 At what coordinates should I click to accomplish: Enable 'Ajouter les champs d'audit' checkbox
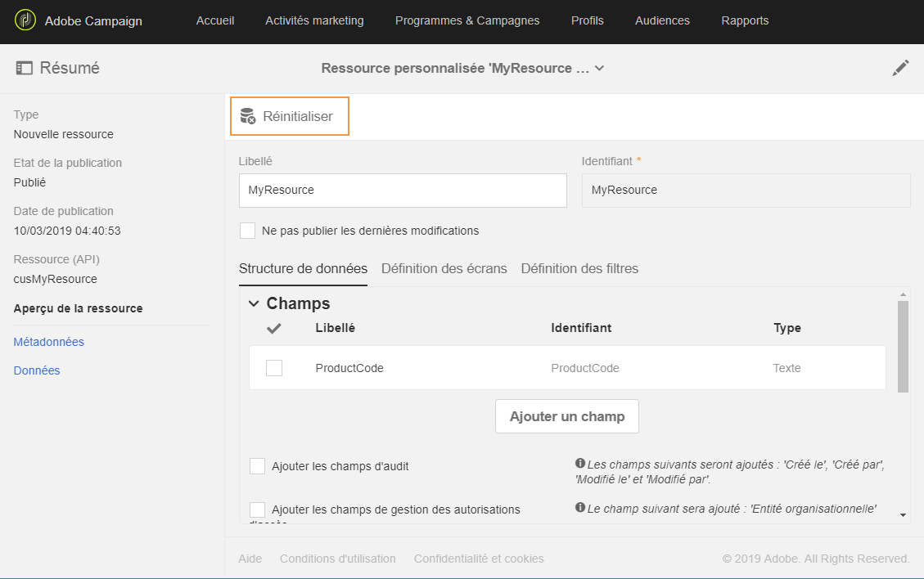[x=257, y=466]
